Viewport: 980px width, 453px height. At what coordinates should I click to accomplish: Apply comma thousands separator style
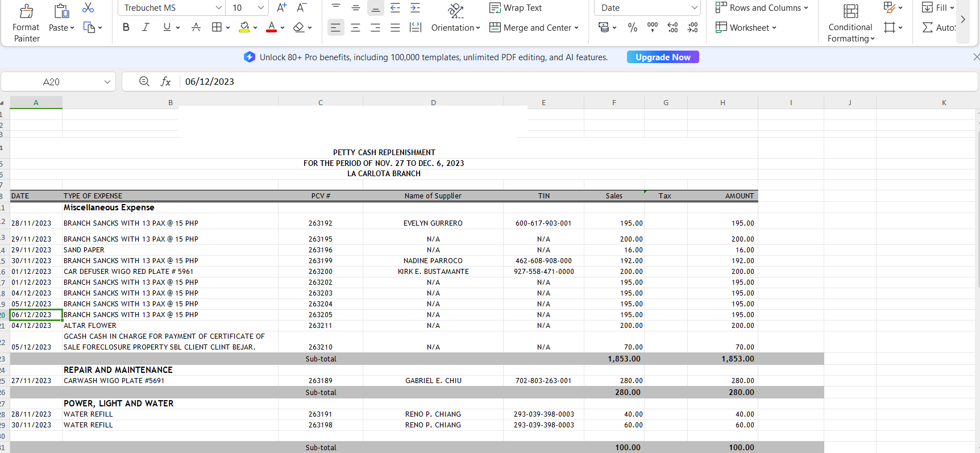653,27
